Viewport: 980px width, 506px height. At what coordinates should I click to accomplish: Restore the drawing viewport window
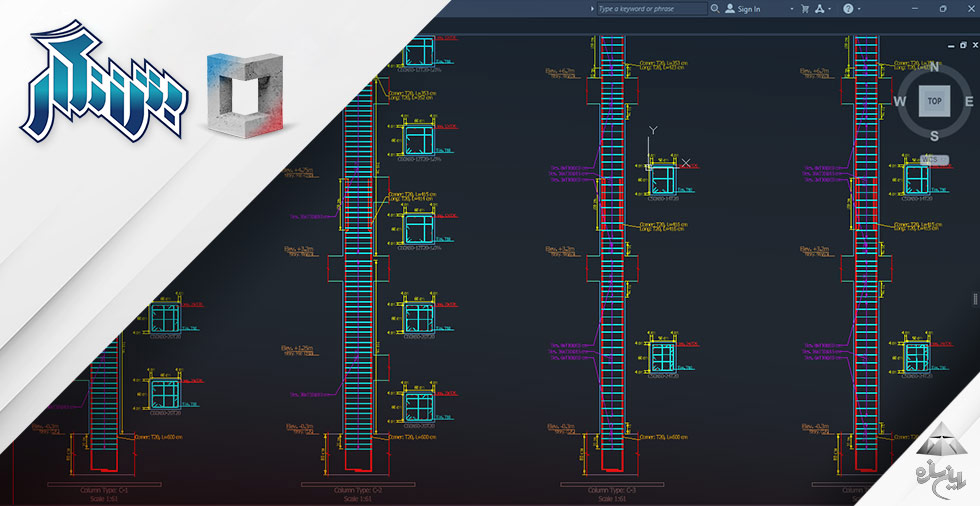(x=960, y=45)
